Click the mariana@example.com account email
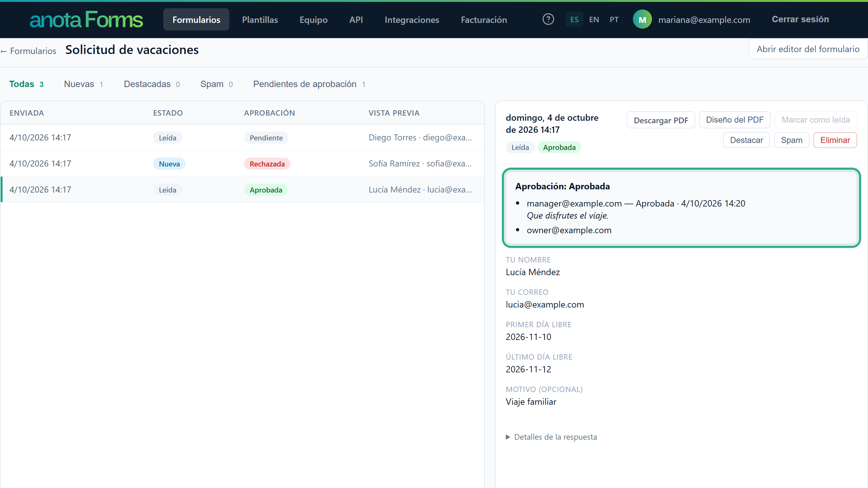The width and height of the screenshot is (868, 488). 704,20
